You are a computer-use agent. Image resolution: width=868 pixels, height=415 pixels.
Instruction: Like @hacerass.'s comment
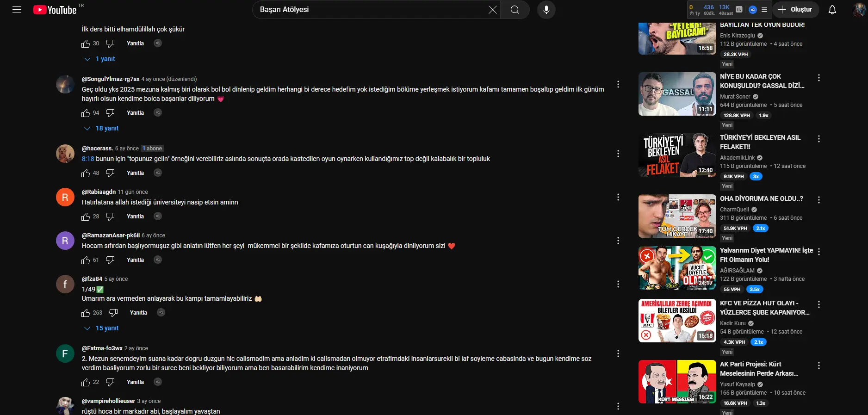(x=86, y=173)
